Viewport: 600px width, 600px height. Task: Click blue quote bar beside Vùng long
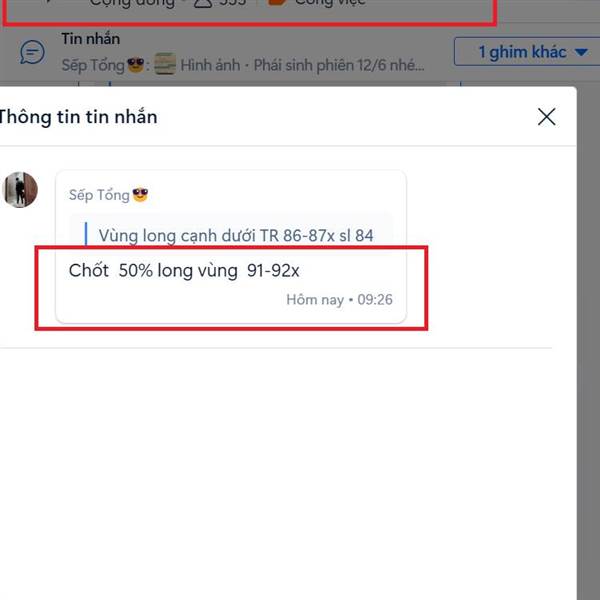coord(86,233)
